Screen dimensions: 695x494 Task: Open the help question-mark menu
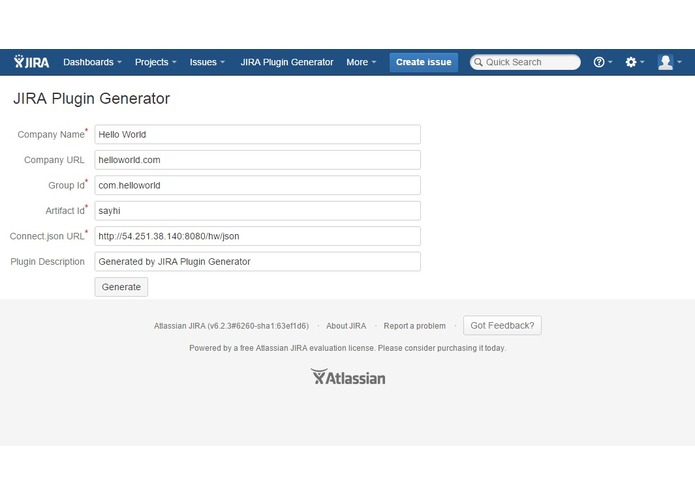pyautogui.click(x=602, y=62)
